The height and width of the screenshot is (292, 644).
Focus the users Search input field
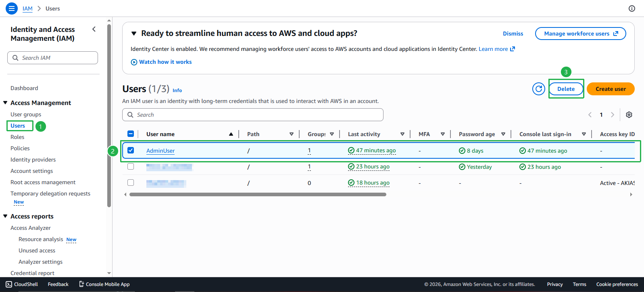coord(253,115)
